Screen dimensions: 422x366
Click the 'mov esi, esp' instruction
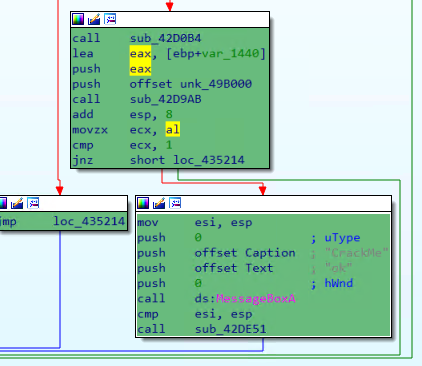[x=195, y=223]
